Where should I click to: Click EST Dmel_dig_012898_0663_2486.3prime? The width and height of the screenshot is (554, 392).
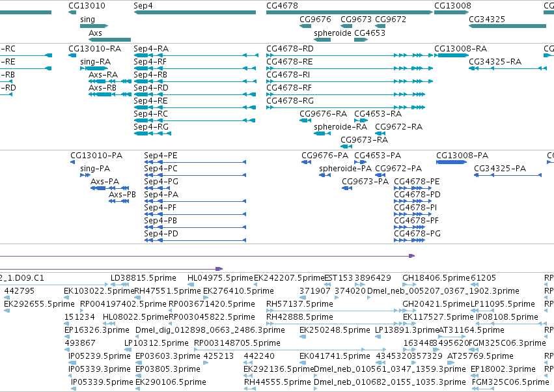pos(210,330)
